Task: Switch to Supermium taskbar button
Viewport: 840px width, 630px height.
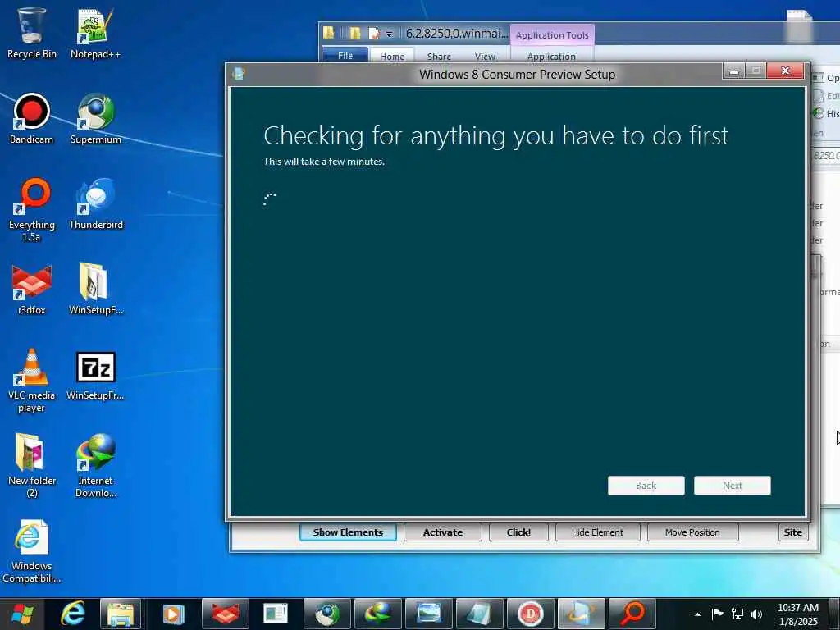Action: [326, 614]
